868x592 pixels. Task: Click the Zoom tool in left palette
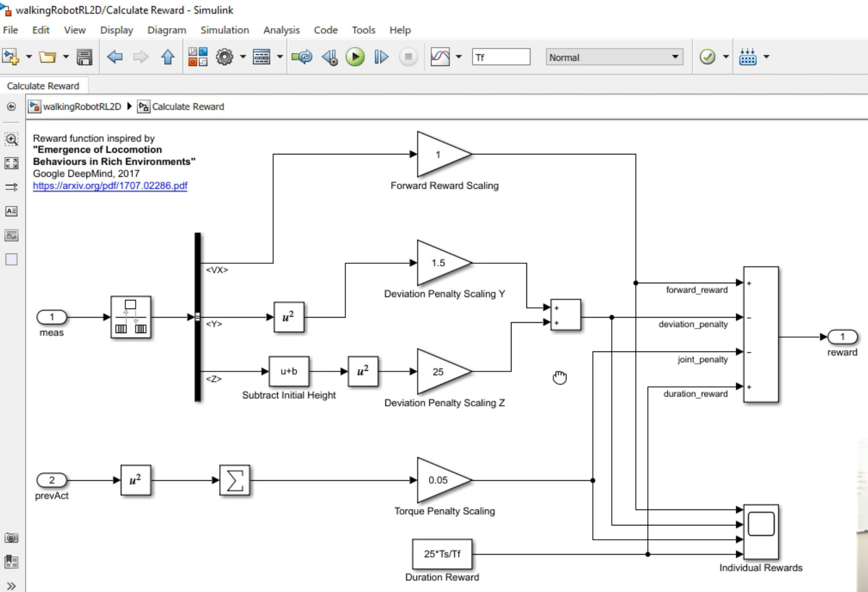coord(11,139)
